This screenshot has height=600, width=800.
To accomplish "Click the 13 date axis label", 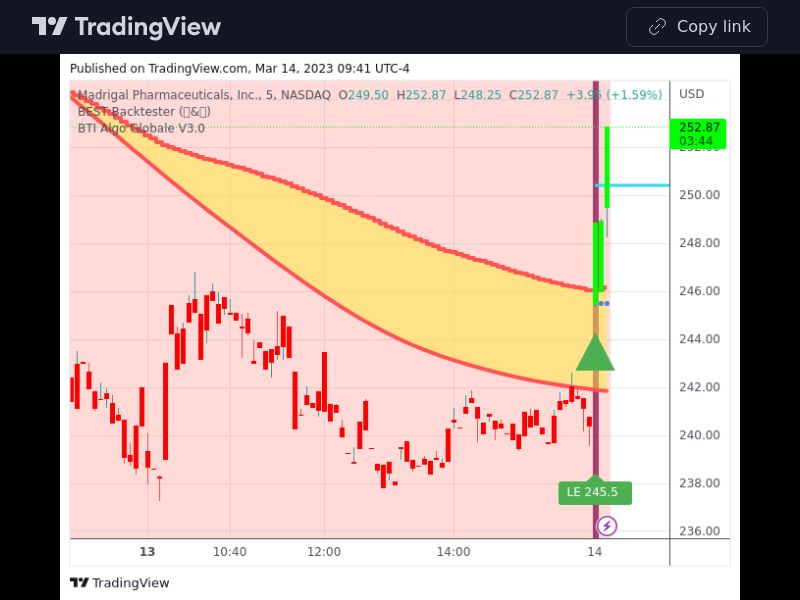I will tap(147, 552).
